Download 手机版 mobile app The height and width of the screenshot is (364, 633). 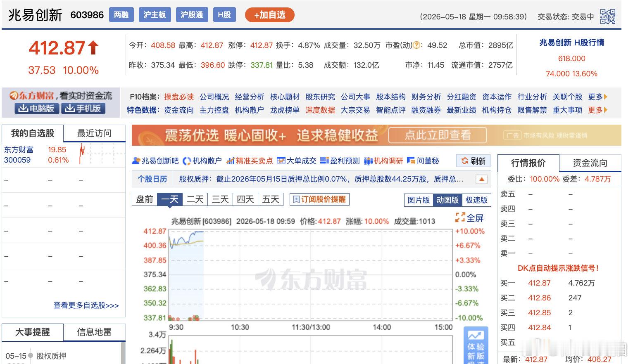pos(83,109)
